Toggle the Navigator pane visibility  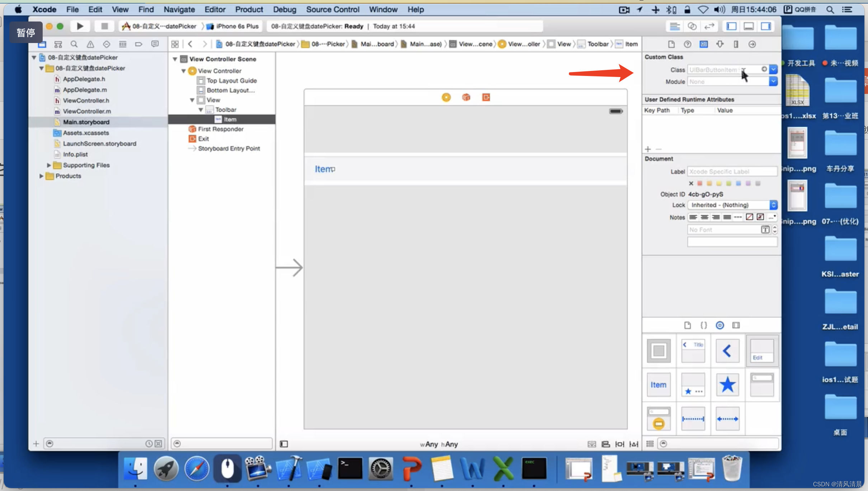point(732,27)
